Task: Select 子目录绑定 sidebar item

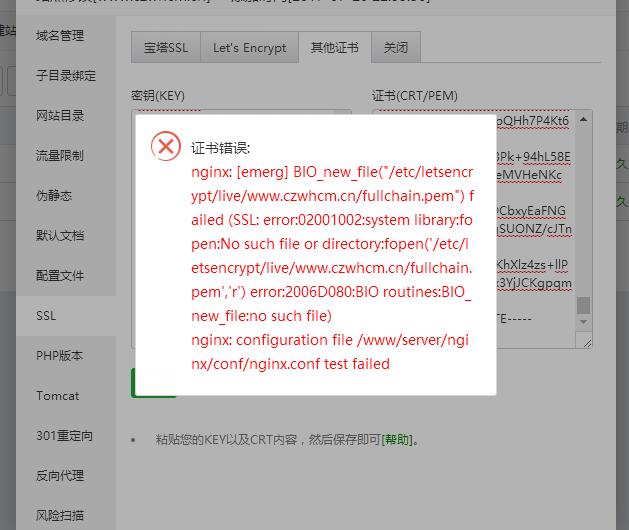Action: pyautogui.click(x=66, y=75)
